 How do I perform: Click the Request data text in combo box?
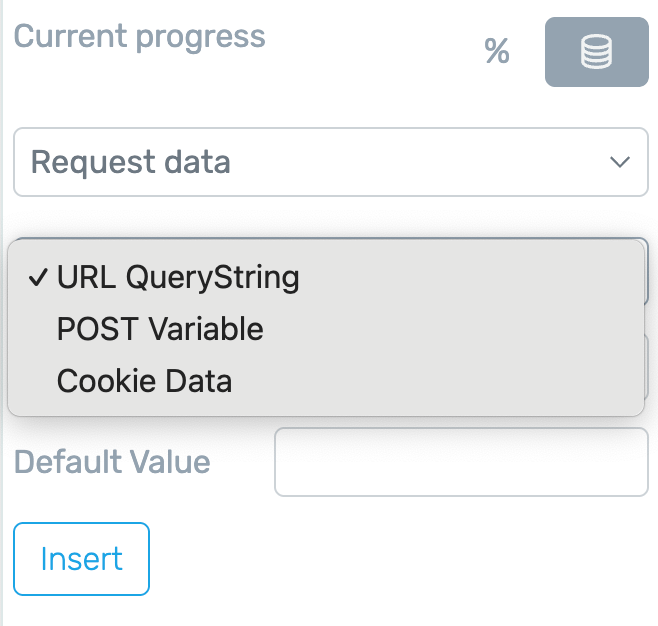[131, 162]
